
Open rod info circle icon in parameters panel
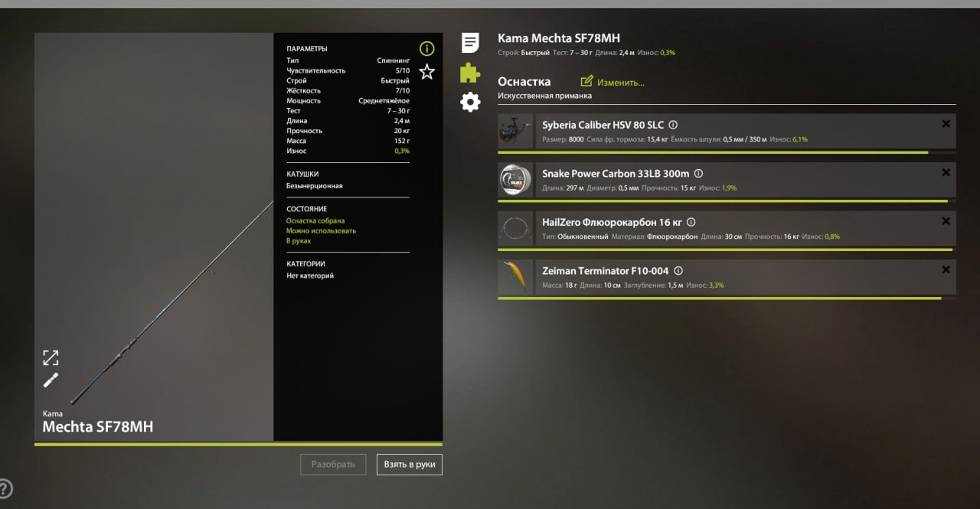[426, 49]
